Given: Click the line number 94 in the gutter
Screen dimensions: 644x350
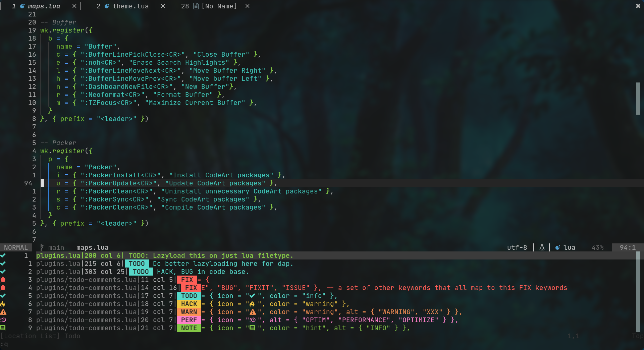Looking at the screenshot, I should click(28, 183).
